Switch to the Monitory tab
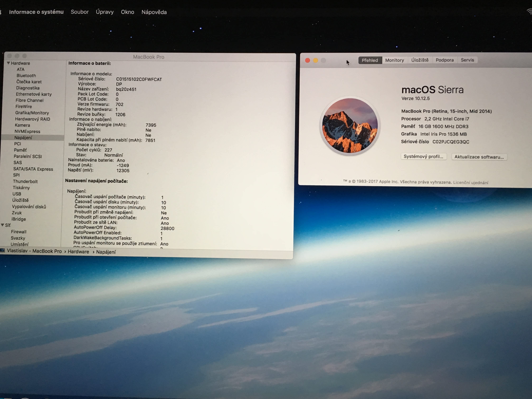Image resolution: width=532 pixels, height=399 pixels. [394, 60]
